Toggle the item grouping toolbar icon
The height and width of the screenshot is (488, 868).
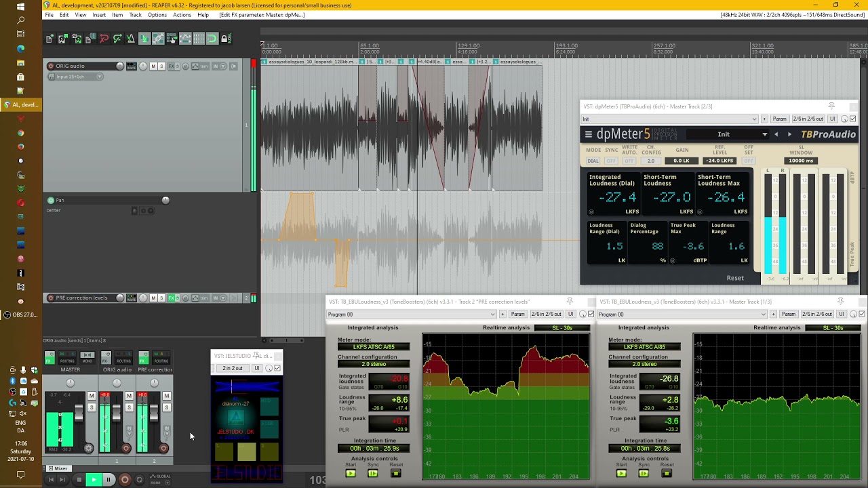tap(158, 39)
